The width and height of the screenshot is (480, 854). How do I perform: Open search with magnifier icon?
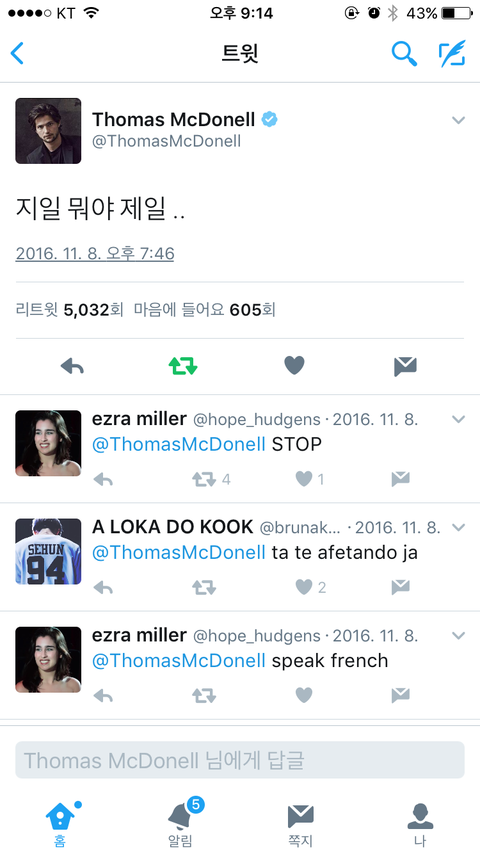[404, 54]
